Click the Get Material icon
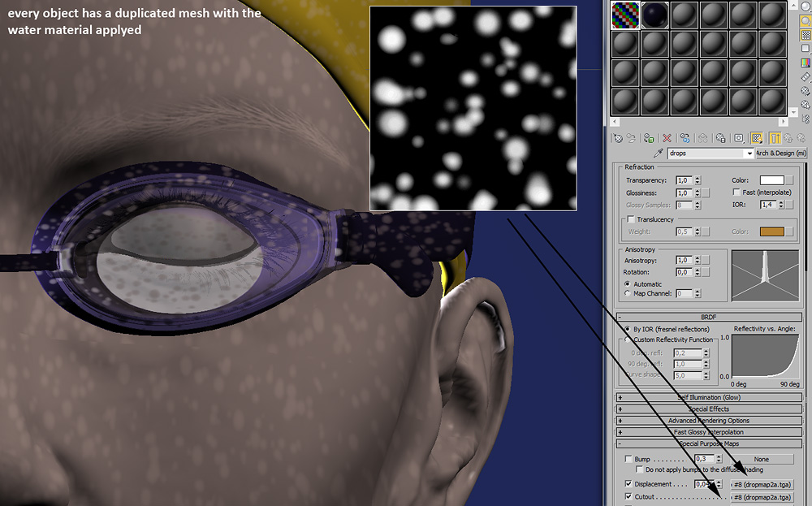This screenshot has height=506, width=812. (617, 138)
